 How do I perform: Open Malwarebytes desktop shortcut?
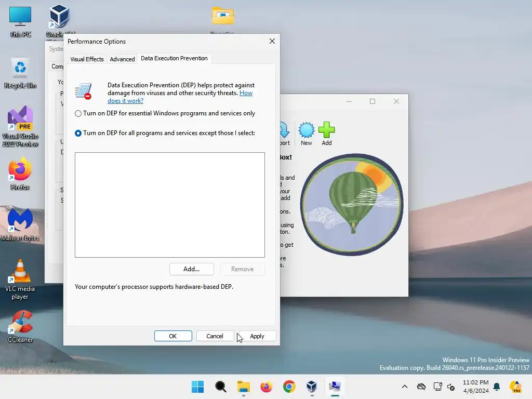[x=20, y=224]
